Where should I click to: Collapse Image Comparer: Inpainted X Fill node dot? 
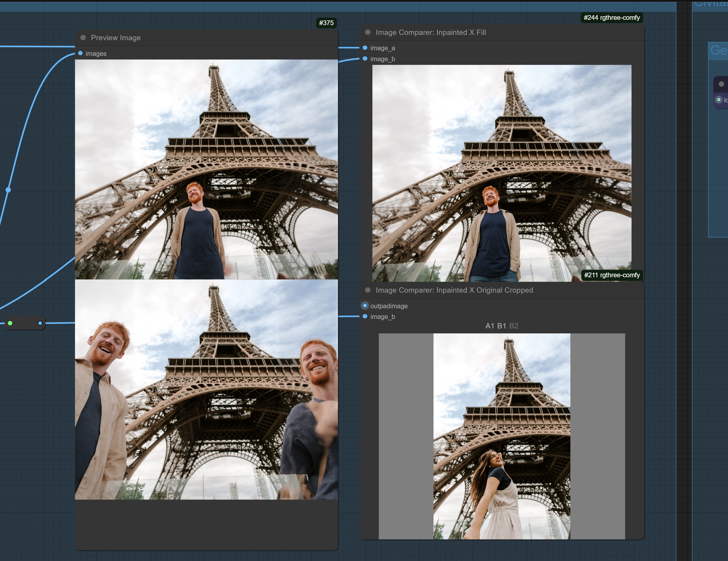[x=368, y=32]
